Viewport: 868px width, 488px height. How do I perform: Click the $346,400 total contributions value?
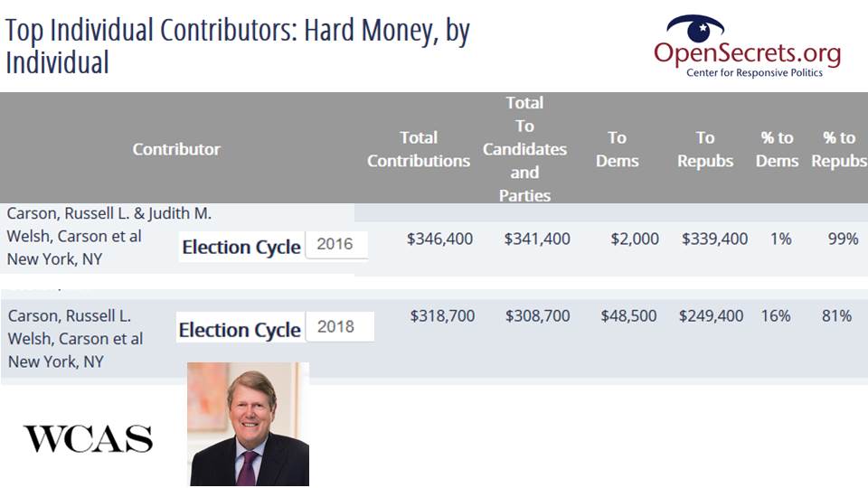point(439,239)
